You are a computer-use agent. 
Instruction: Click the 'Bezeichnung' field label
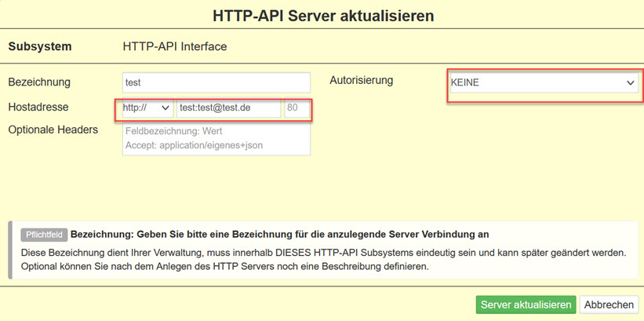point(39,82)
